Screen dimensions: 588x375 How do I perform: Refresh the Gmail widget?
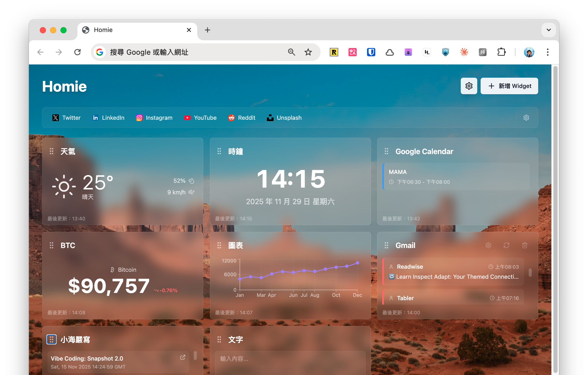click(x=506, y=245)
